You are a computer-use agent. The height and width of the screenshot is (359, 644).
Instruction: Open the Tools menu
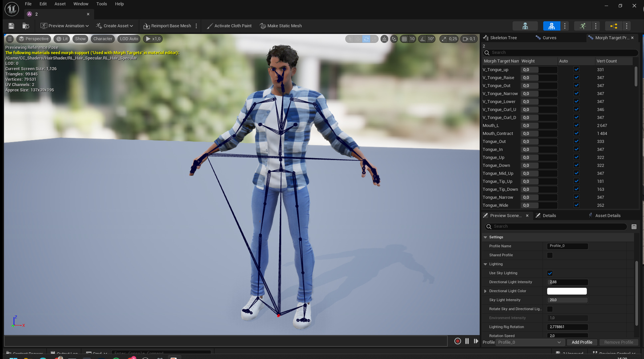[x=101, y=4]
